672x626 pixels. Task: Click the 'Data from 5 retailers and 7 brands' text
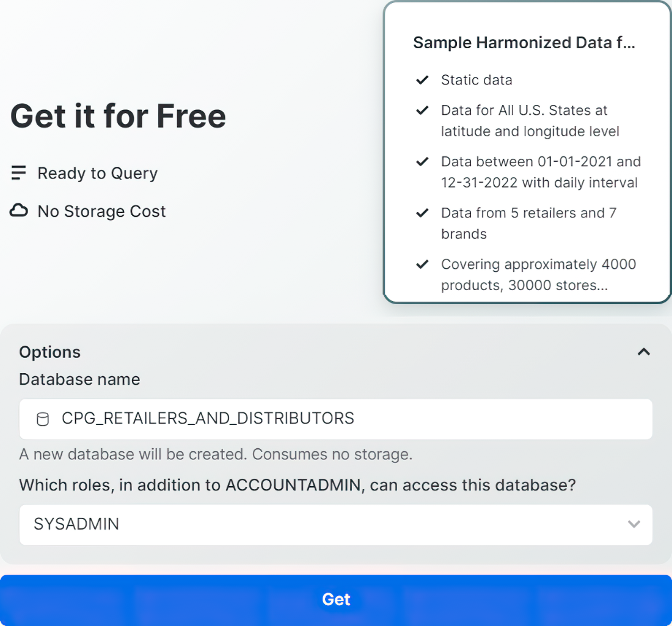(x=529, y=224)
